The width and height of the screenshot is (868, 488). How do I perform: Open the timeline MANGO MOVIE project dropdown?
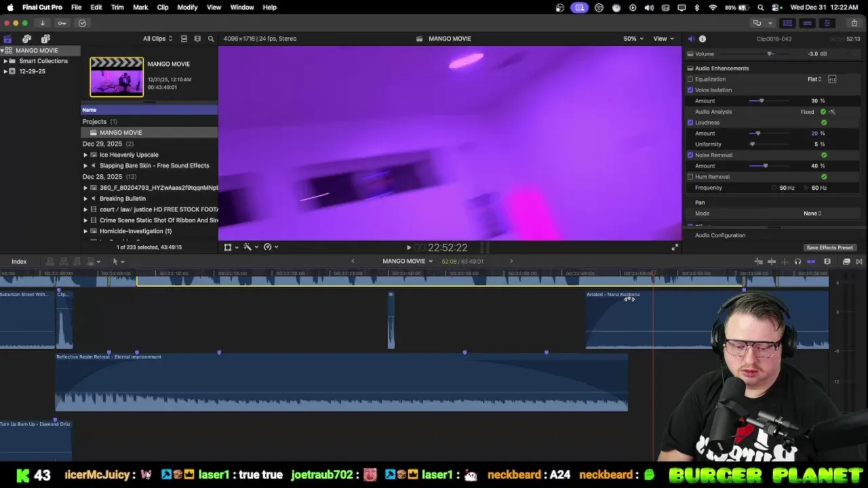408,262
